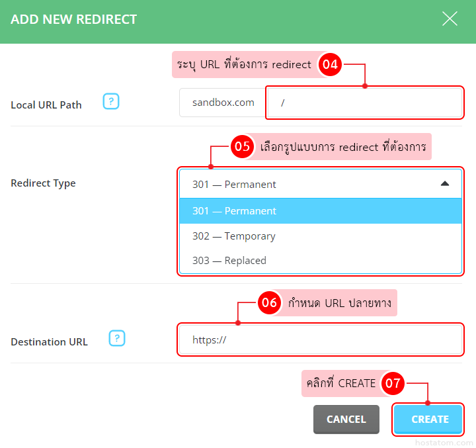Focus the Destination URL https:// field
476x448 pixels.
point(320,340)
